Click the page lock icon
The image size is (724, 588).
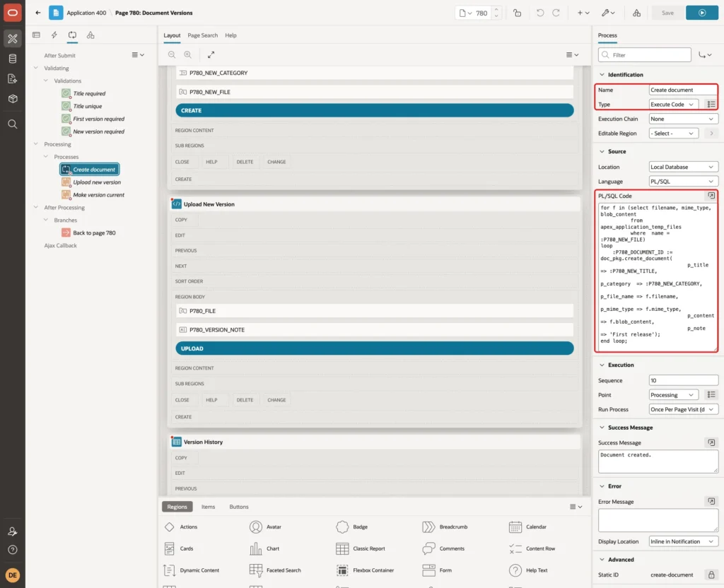pos(517,13)
